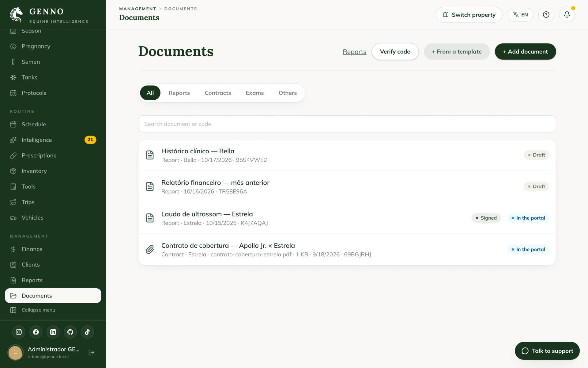Focus the Search document or code field
This screenshot has height=368, width=588.
[347, 124]
